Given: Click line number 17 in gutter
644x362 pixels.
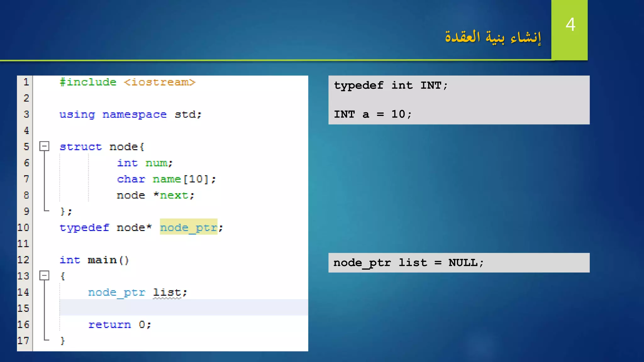Looking at the screenshot, I should tap(24, 340).
